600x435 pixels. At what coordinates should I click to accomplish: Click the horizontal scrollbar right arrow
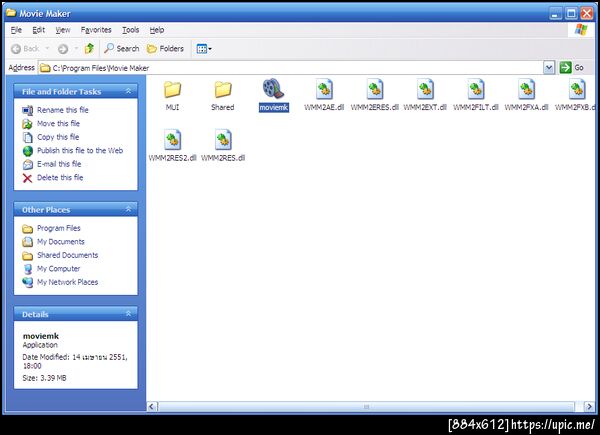coord(589,406)
